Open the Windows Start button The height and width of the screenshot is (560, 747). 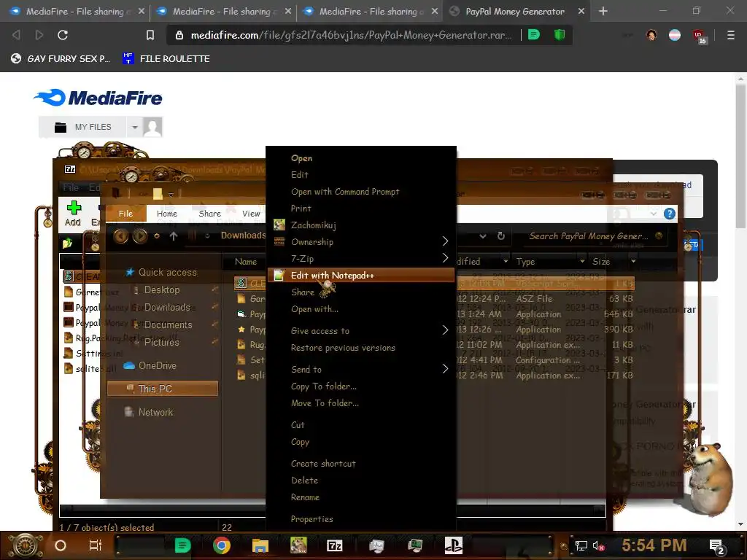click(x=26, y=545)
